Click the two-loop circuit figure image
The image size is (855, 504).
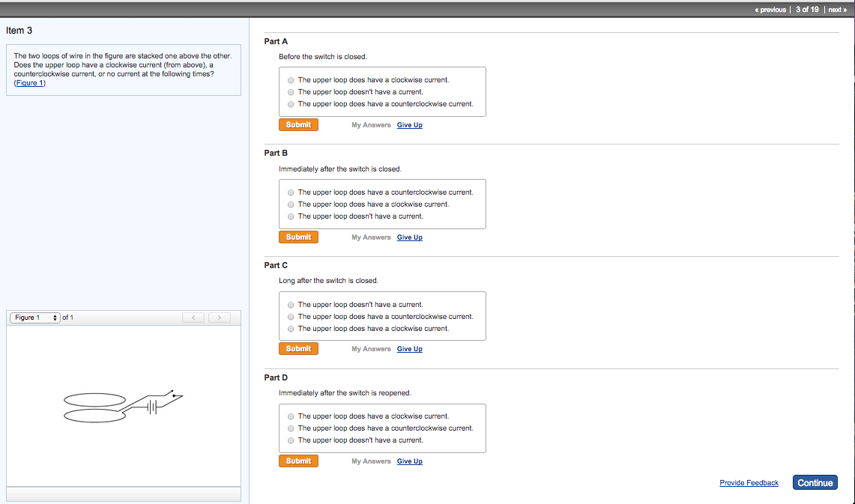click(123, 405)
